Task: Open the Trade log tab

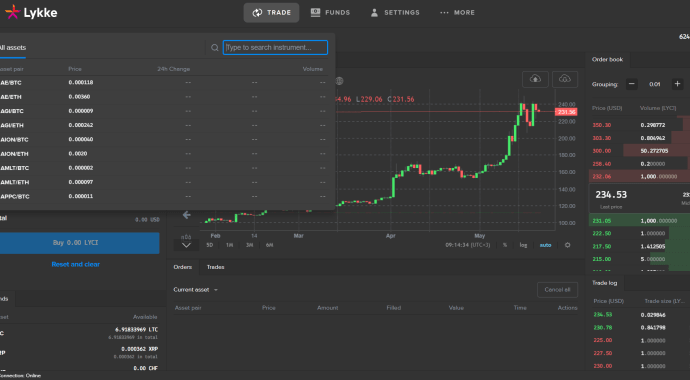Action: (x=605, y=283)
